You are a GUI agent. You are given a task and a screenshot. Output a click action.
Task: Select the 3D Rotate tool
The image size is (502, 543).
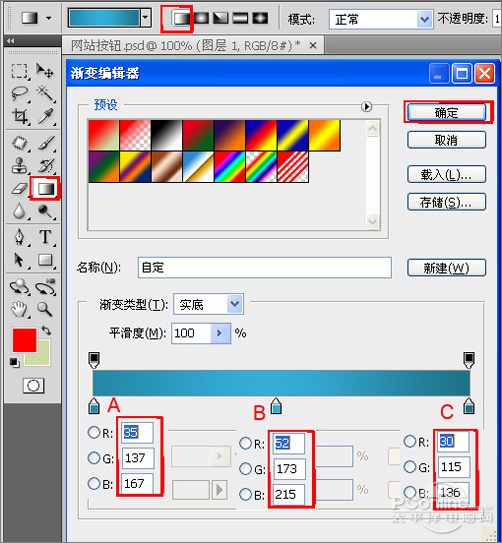pos(19,287)
